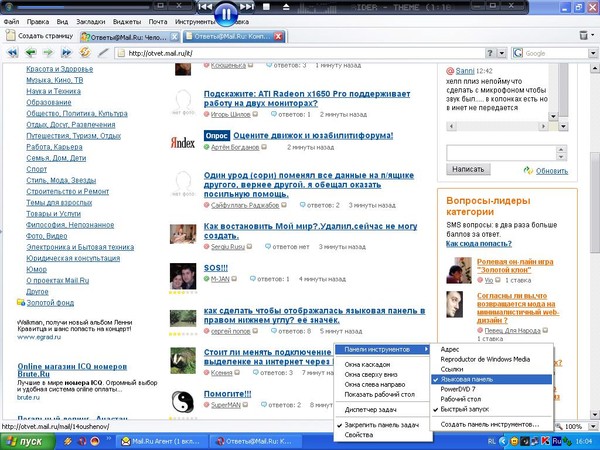
Task: Enable the Ссылки toolbar in submenu
Action: (x=491, y=369)
